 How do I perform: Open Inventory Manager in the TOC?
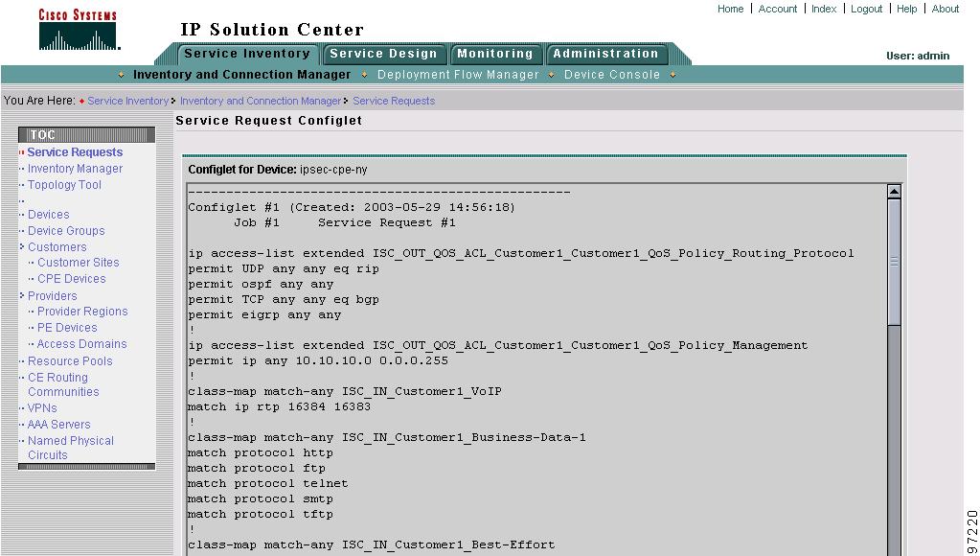(x=75, y=169)
